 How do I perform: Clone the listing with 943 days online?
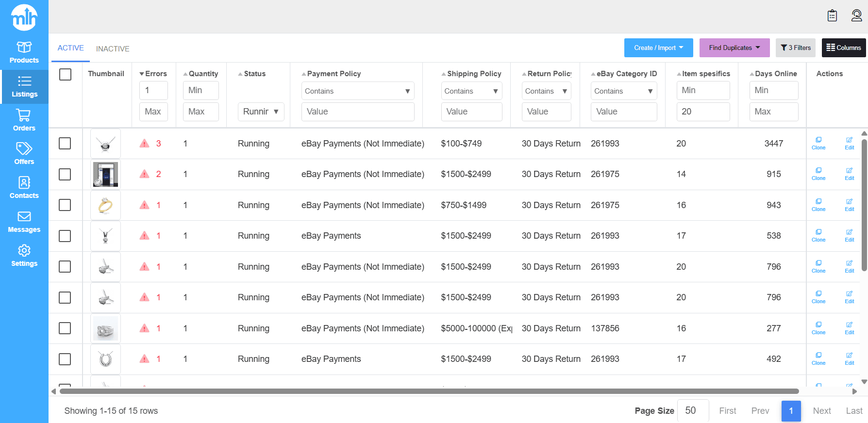click(x=818, y=205)
